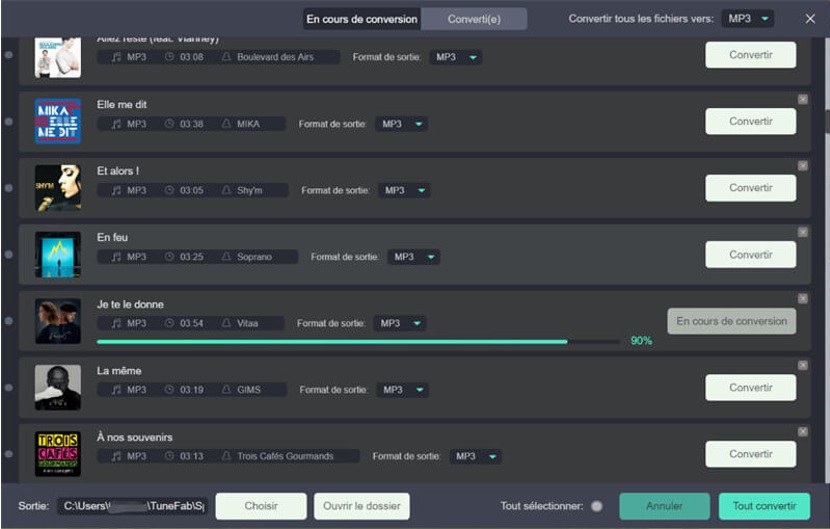Click Ouvrir le dossier button
This screenshot has height=529, width=830.
pos(362,506)
